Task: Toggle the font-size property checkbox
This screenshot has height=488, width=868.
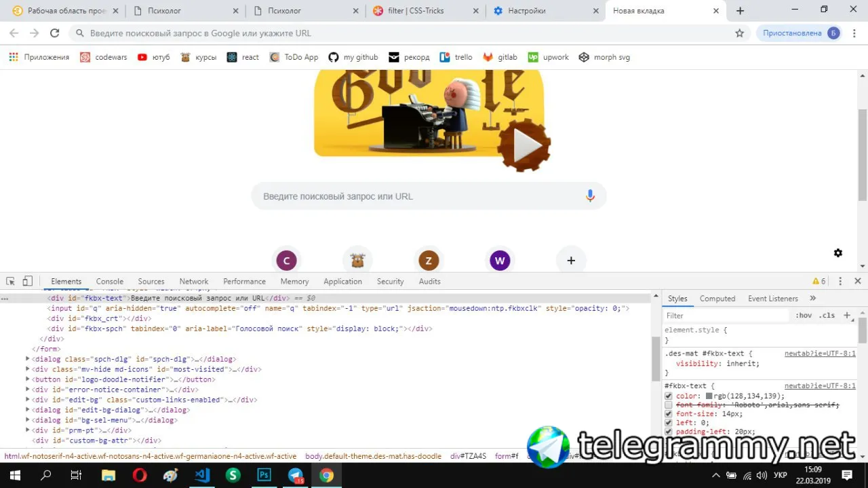Action: [669, 414]
